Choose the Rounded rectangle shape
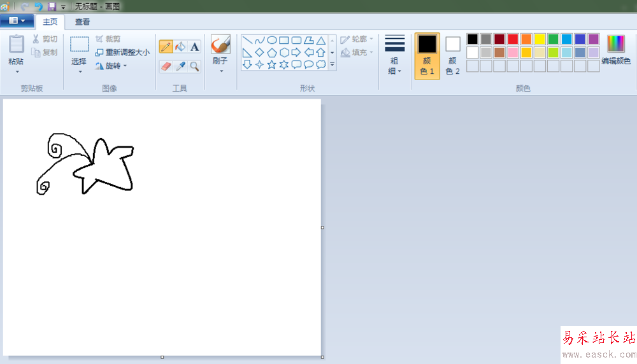This screenshot has height=364, width=637. coord(297,40)
